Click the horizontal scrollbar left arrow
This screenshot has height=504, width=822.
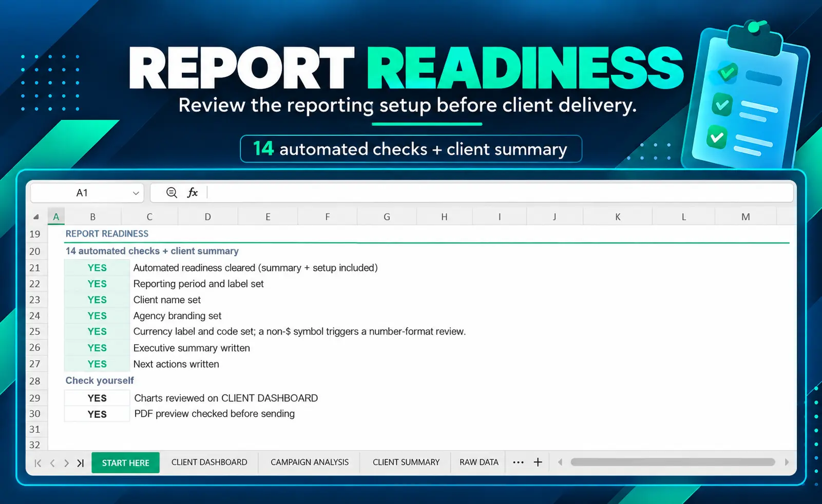pos(560,462)
